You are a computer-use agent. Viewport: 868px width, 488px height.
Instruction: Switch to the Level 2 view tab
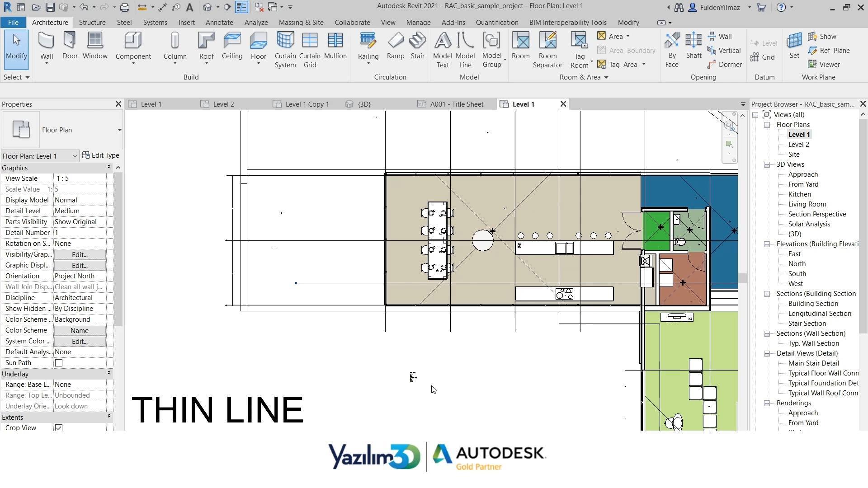(x=223, y=104)
